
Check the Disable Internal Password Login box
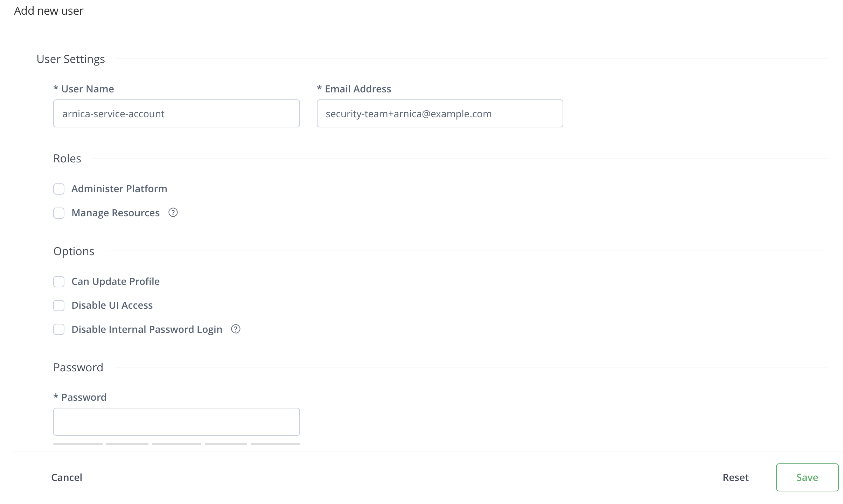click(59, 329)
